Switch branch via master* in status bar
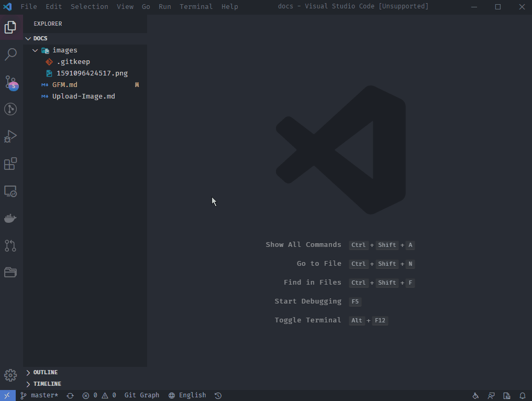The width and height of the screenshot is (532, 401). click(39, 395)
